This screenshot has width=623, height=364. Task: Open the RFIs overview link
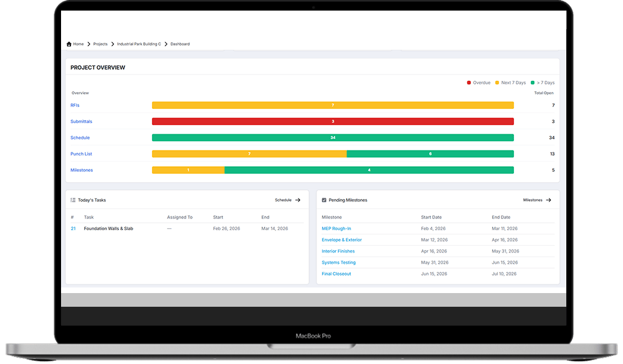[75, 105]
